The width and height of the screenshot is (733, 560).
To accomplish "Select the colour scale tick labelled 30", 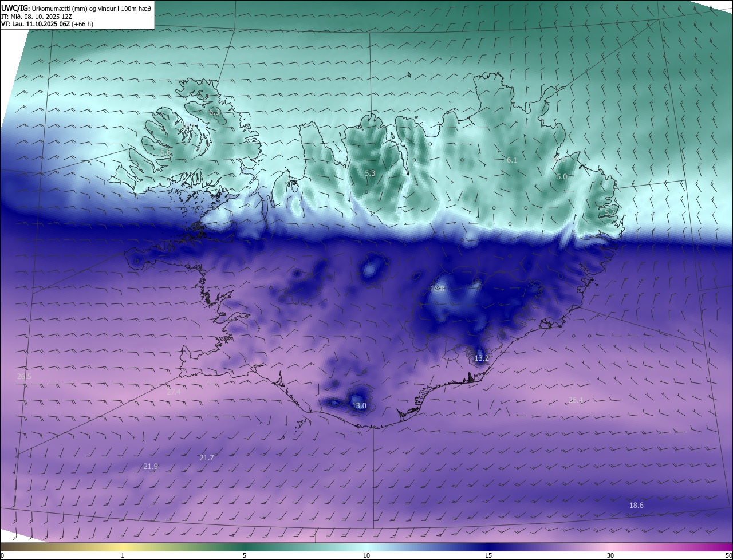I will [x=610, y=555].
